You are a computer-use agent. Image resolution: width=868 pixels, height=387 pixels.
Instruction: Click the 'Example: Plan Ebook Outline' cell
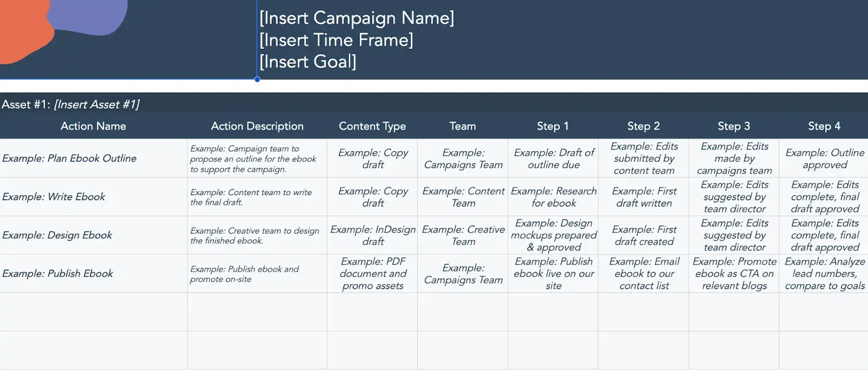[69, 158]
